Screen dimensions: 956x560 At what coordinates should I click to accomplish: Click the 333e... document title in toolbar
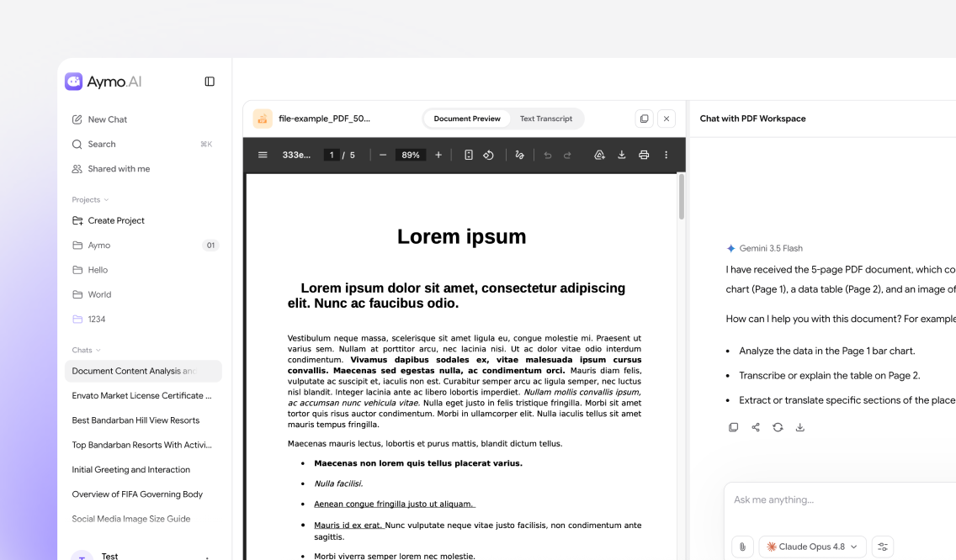coord(296,156)
